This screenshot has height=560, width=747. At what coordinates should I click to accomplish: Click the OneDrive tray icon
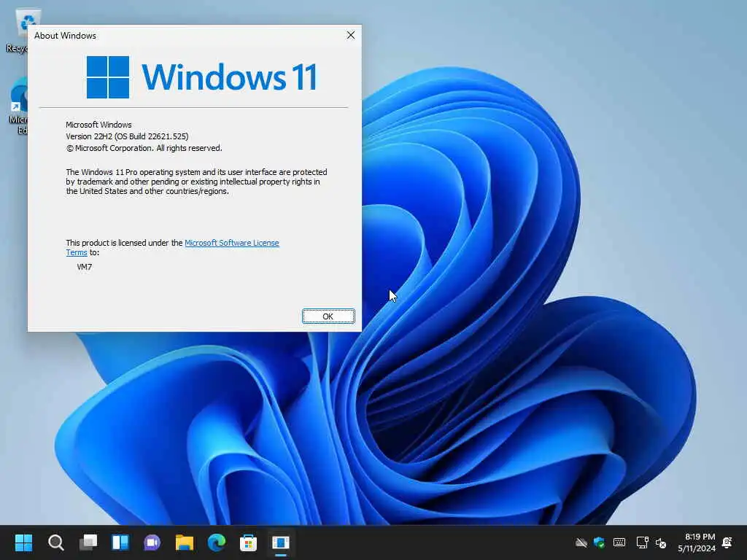(581, 542)
